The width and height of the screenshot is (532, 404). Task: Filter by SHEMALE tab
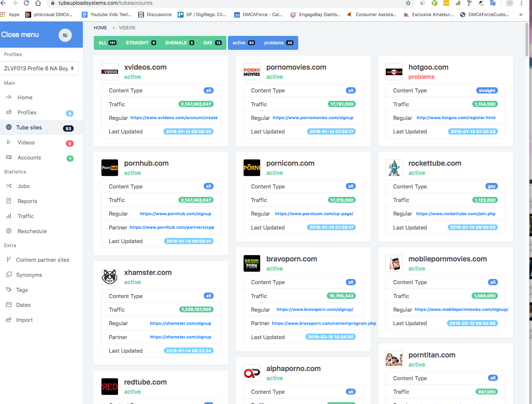click(180, 43)
